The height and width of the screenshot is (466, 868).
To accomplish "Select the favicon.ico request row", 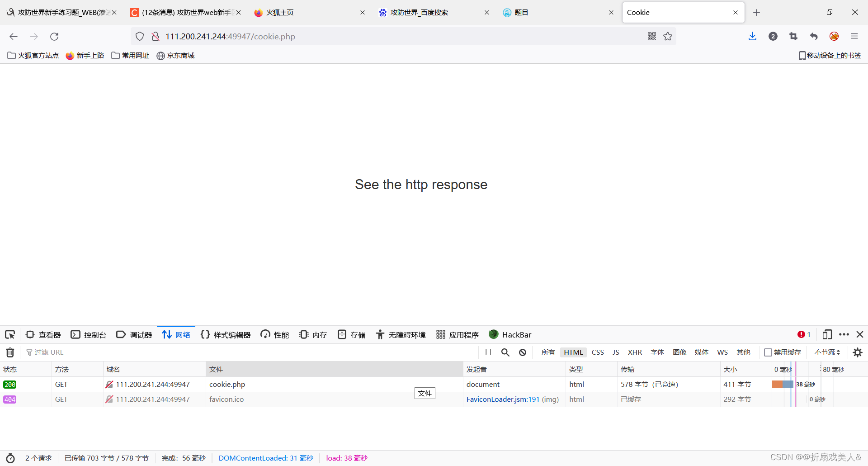I will (434, 399).
